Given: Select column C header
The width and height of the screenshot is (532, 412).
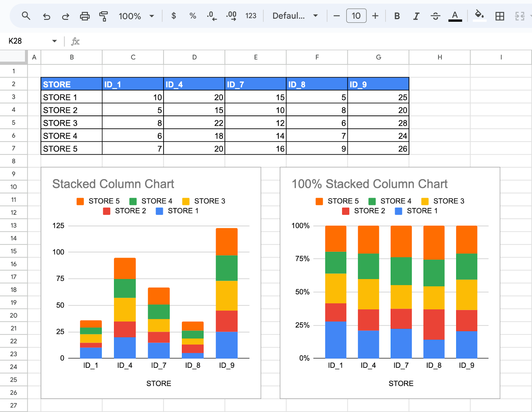Looking at the screenshot, I should click(x=133, y=57).
